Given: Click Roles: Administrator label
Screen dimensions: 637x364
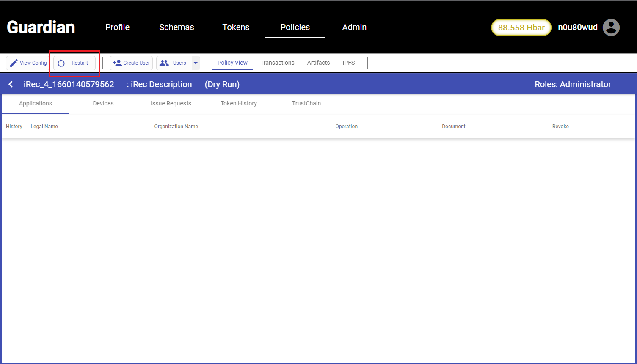Looking at the screenshot, I should (573, 84).
